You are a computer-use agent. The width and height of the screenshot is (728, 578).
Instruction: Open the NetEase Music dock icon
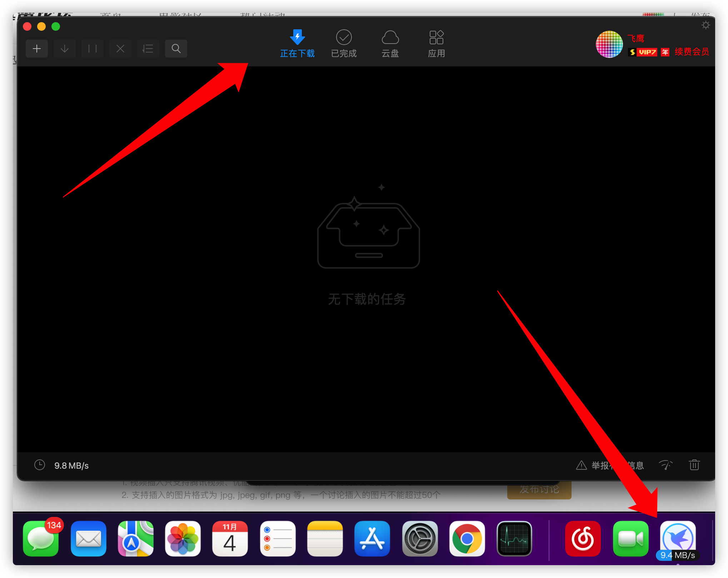583,538
